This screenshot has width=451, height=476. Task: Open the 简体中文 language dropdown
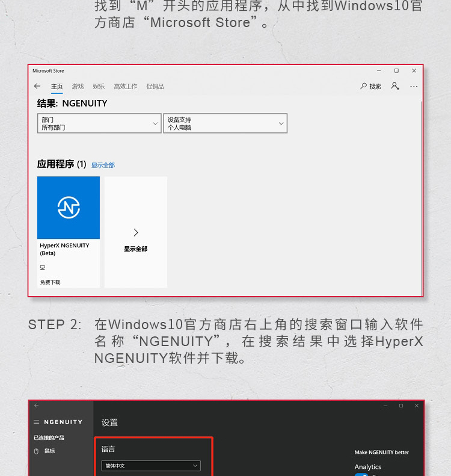[x=151, y=466]
